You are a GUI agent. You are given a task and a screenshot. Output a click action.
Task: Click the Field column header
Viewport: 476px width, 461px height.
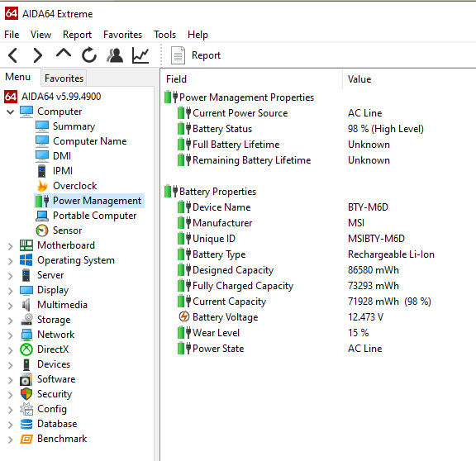[x=176, y=79]
